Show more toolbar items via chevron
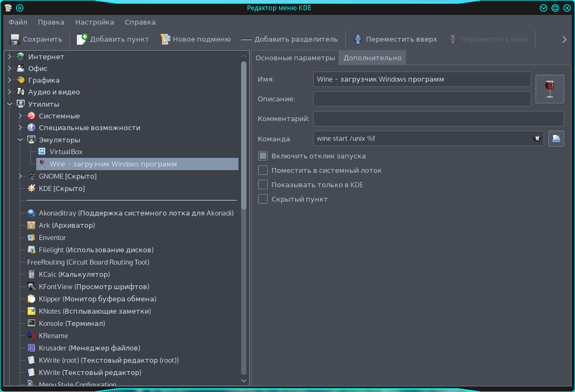Image resolution: width=575 pixels, height=392 pixels. point(564,39)
